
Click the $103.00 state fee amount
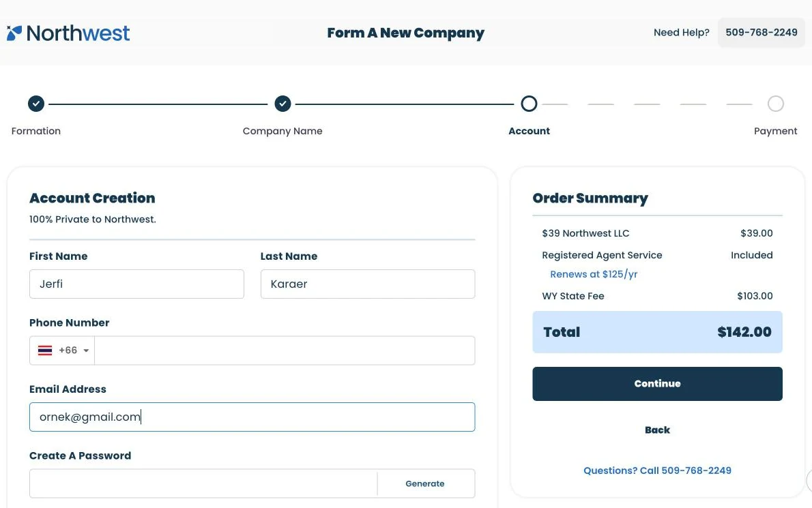(755, 296)
